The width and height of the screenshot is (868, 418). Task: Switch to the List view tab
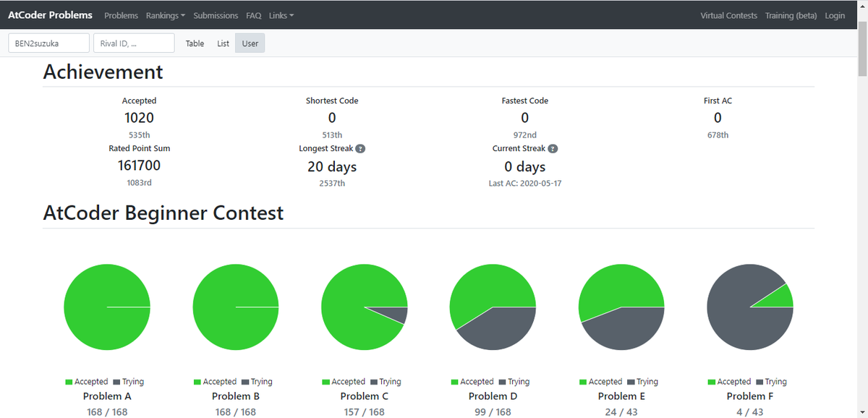(x=223, y=43)
